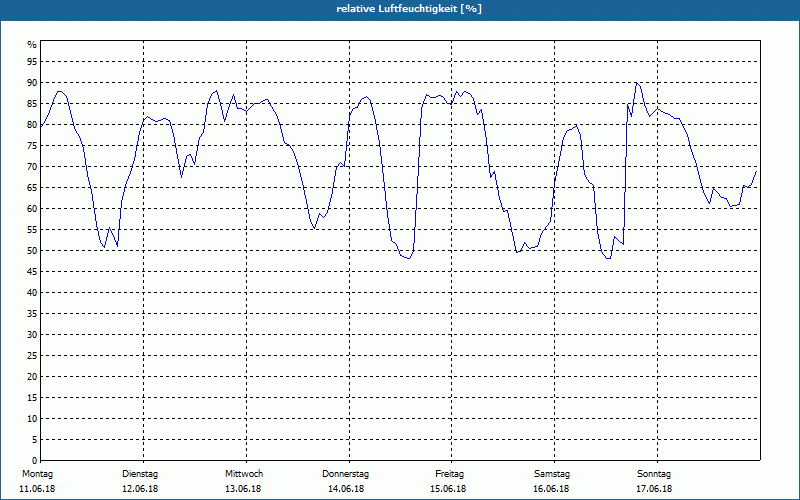This screenshot has height=500, width=800.
Task: Select the Dienstag day label
Action: pyautogui.click(x=140, y=474)
